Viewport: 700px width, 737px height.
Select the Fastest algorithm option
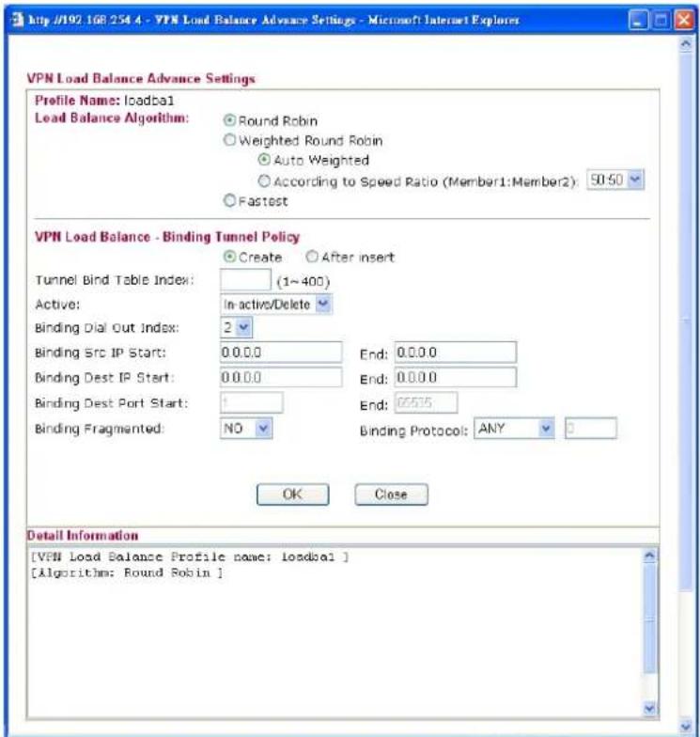229,201
